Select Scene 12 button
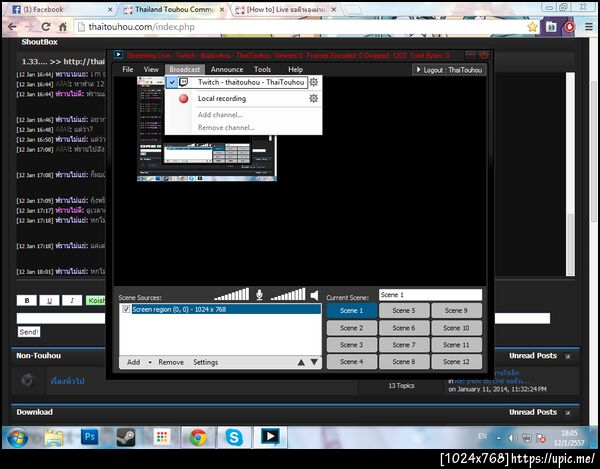600x469 pixels. click(456, 362)
